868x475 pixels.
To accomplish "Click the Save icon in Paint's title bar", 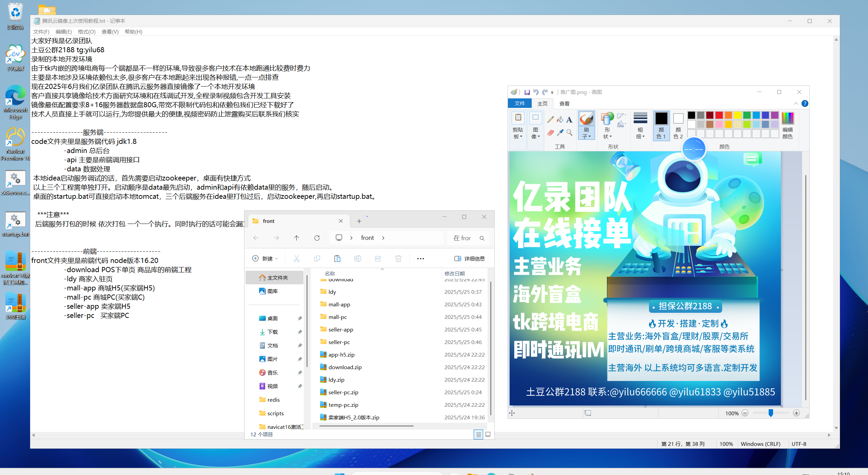I will (x=527, y=92).
